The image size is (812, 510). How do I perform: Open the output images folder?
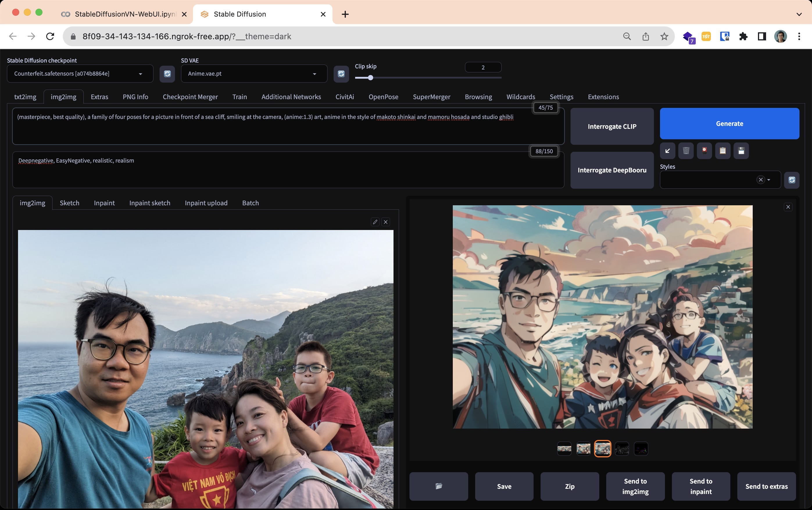[x=438, y=486]
